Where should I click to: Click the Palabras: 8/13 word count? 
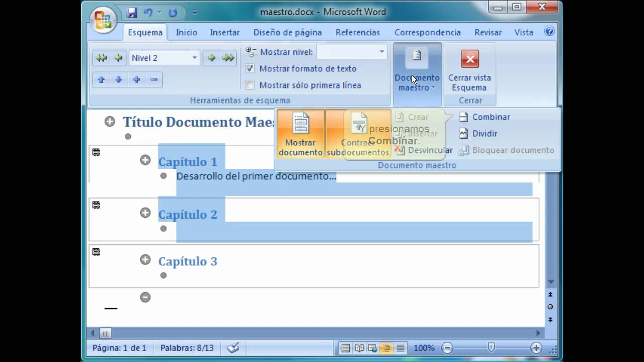point(187,347)
